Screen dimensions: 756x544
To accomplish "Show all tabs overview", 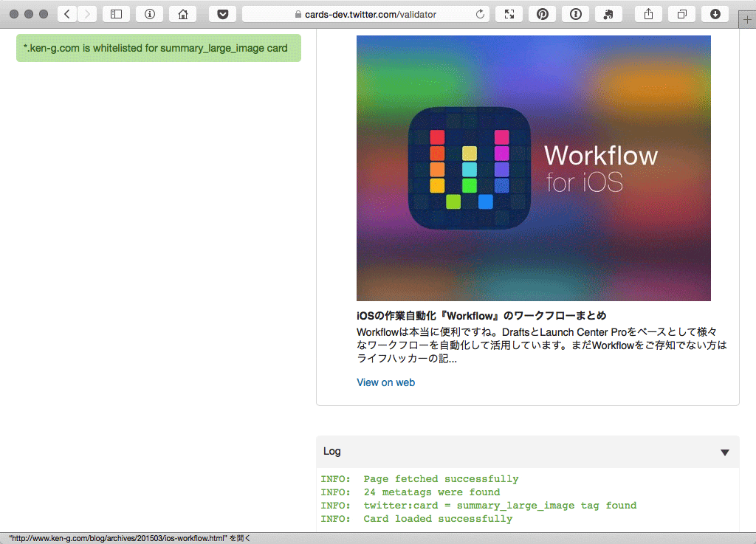I will pyautogui.click(x=681, y=14).
